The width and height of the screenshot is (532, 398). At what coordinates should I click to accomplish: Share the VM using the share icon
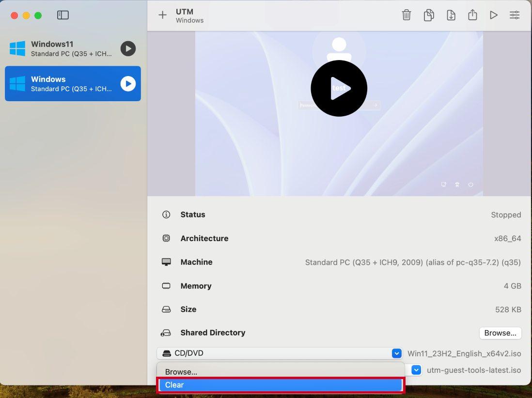click(x=472, y=15)
